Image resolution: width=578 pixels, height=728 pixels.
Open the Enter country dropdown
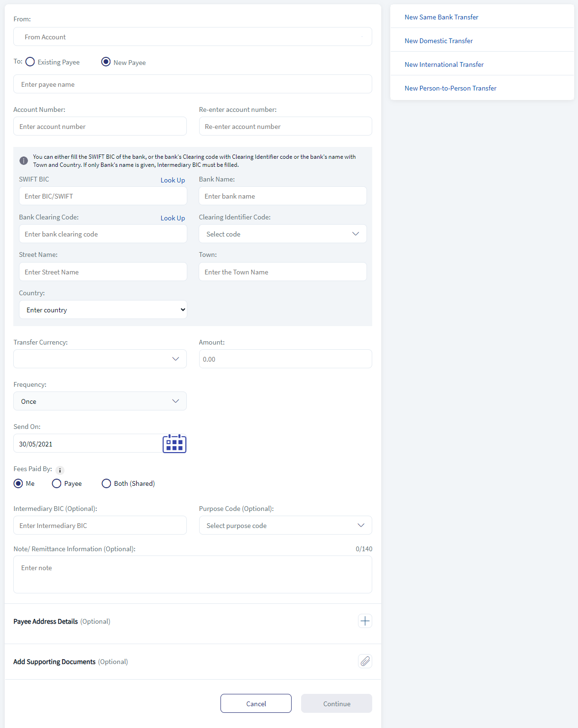(103, 309)
